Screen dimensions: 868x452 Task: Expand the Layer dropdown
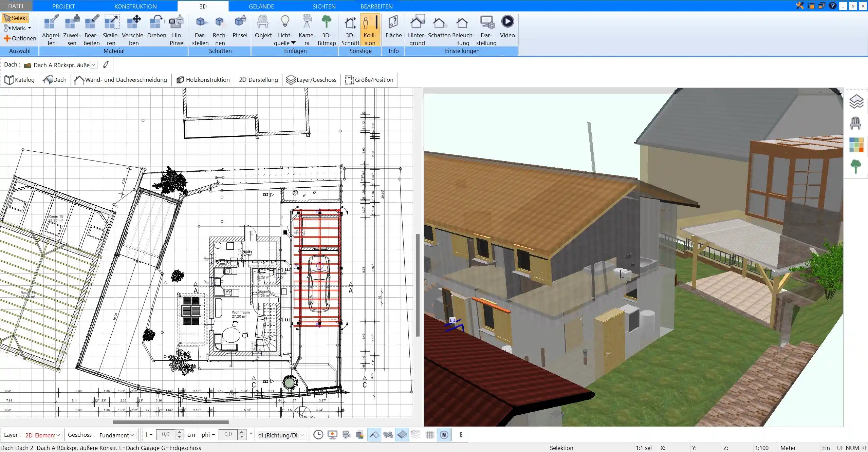[58, 435]
